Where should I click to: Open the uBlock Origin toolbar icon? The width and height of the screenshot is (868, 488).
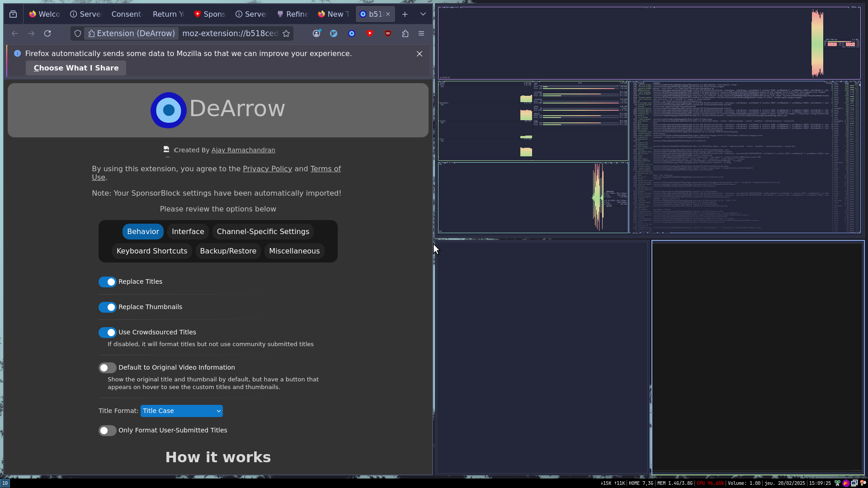[388, 33]
